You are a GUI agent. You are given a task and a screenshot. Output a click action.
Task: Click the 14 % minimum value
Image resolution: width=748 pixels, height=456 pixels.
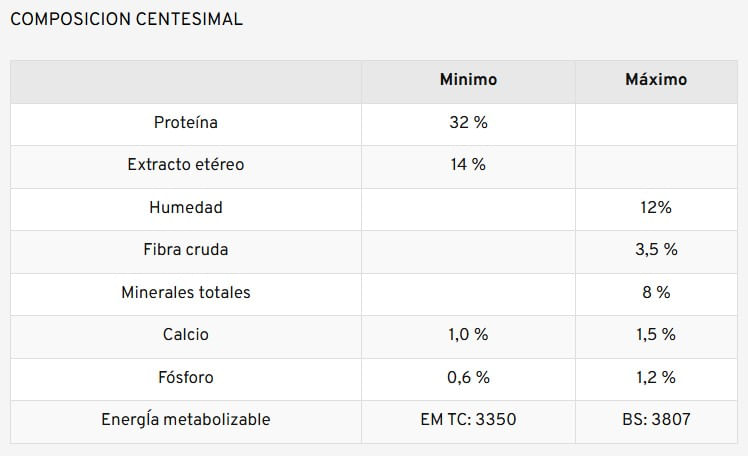coord(468,165)
